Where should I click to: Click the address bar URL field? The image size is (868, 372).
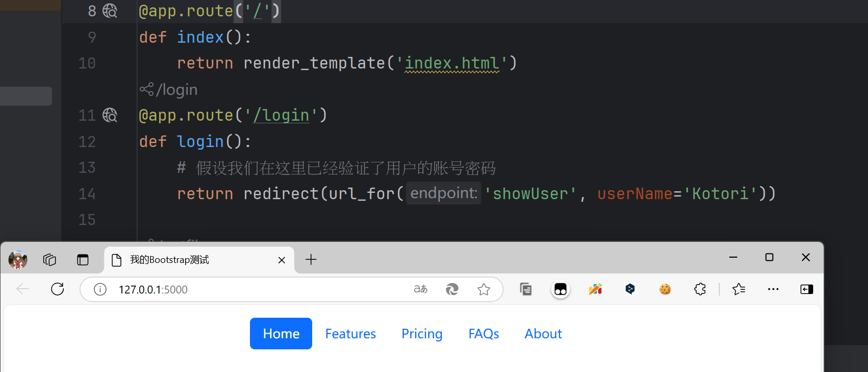pos(253,289)
